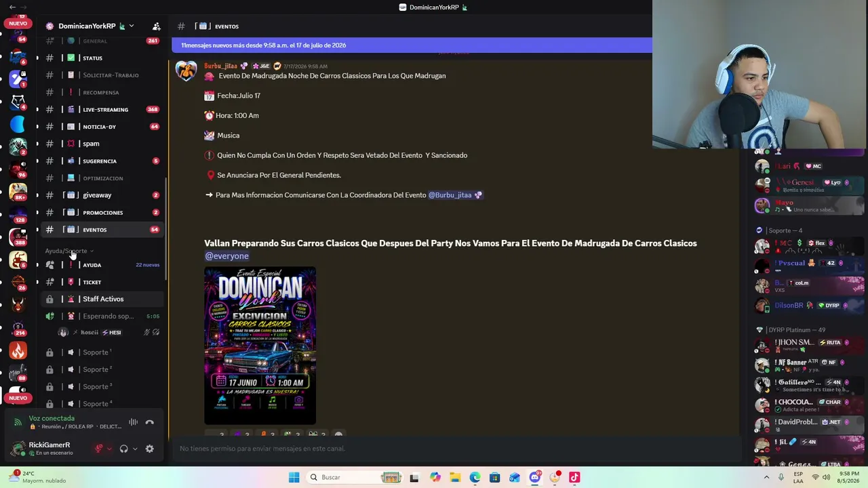Open the taskbar clock showing 9:58 PM
This screenshot has width=868, height=488.
click(848, 477)
